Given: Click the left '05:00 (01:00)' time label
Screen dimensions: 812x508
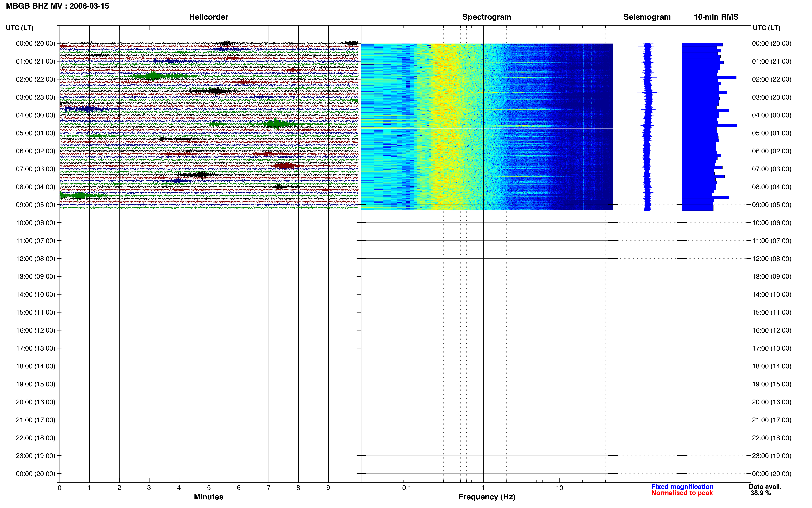Looking at the screenshot, I should (36, 133).
